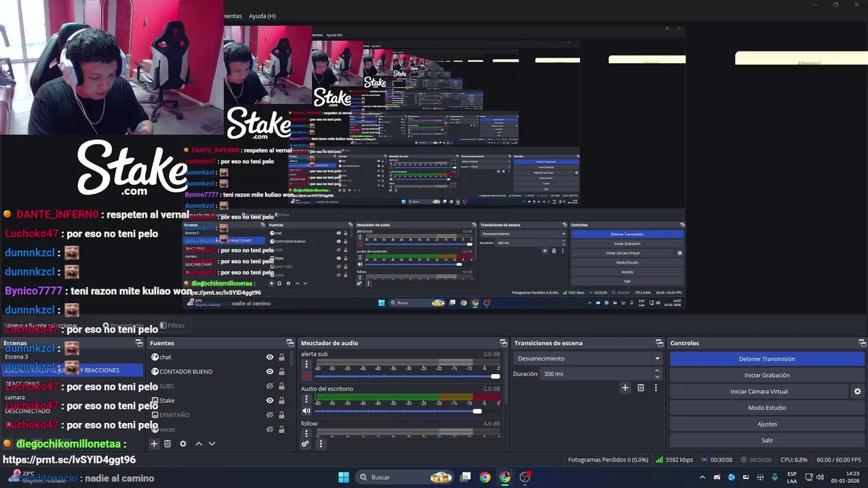The width and height of the screenshot is (868, 488).
Task: Undock Mezclador de audio panel float icon
Action: [x=503, y=343]
